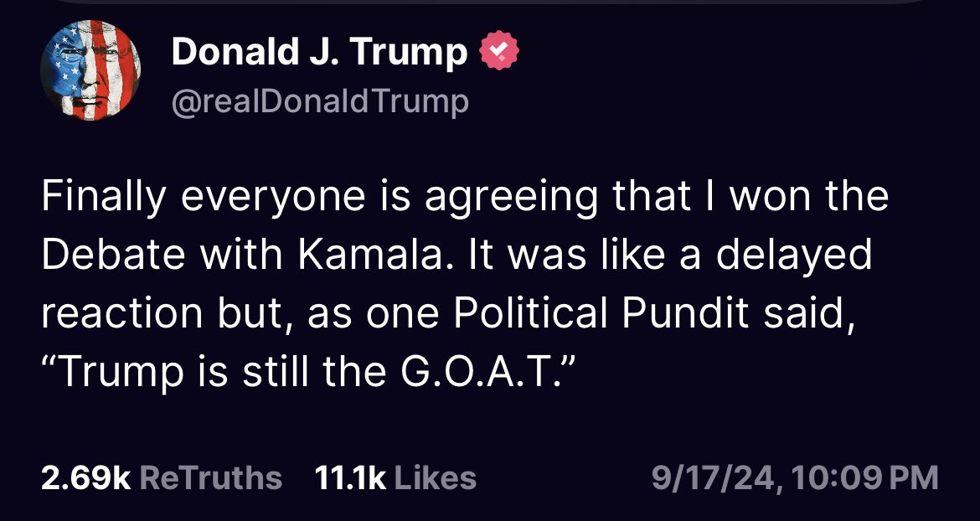Viewport: 980px width, 521px height.
Task: Open the Donald J. Trump display name
Action: (x=319, y=53)
